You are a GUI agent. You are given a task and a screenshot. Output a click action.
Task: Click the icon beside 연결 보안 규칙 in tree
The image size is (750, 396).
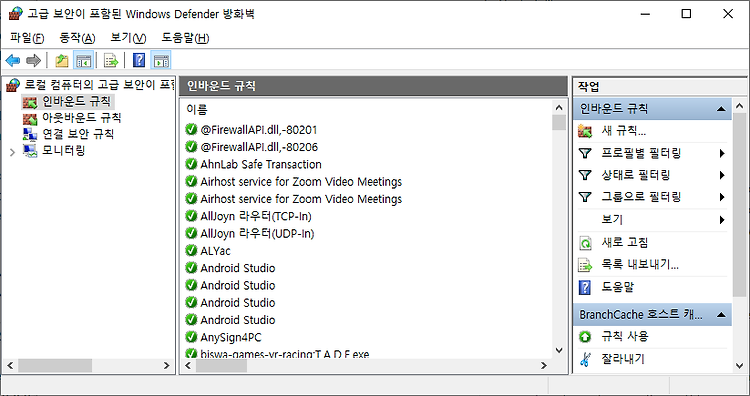(x=30, y=134)
